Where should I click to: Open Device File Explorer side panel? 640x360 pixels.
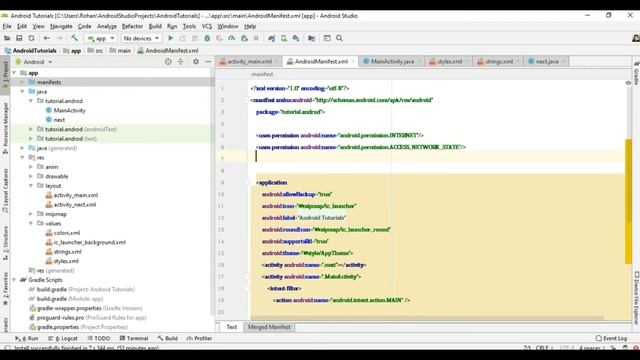coord(636,298)
